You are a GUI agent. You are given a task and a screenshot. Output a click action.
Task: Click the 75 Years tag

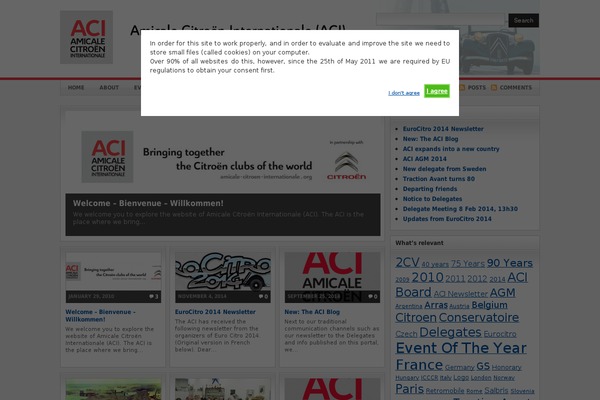[468, 264]
